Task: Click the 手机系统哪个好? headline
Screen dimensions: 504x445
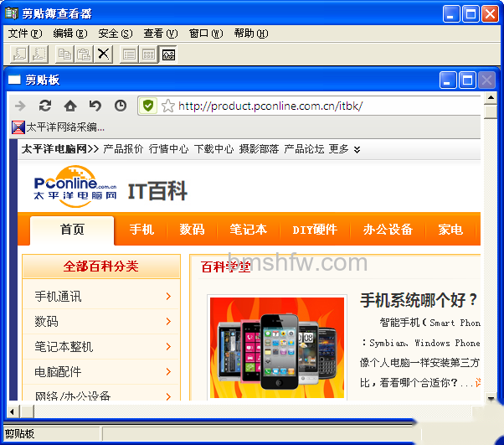Action: (x=419, y=300)
